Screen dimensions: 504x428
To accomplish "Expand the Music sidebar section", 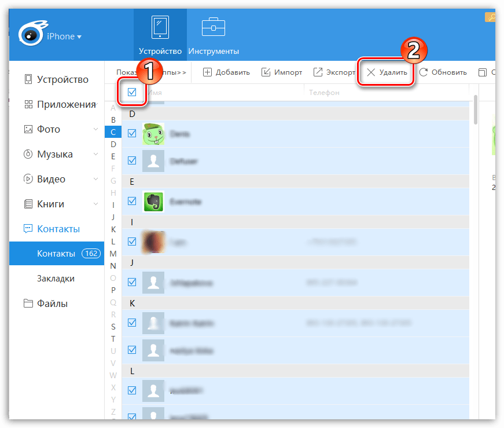I will click(96, 154).
